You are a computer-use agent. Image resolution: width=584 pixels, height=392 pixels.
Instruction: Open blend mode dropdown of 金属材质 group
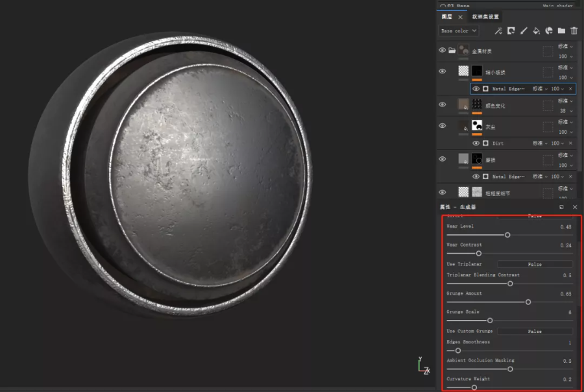pos(565,46)
